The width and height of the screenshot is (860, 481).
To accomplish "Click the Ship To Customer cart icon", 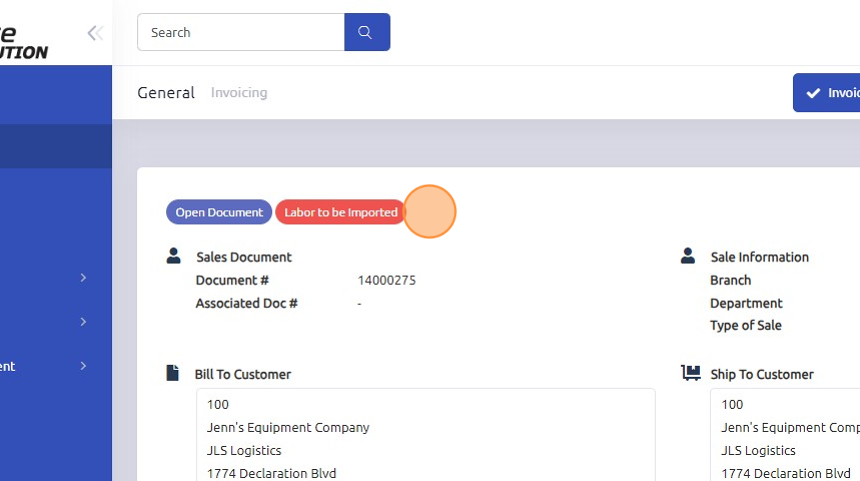I will click(x=690, y=373).
